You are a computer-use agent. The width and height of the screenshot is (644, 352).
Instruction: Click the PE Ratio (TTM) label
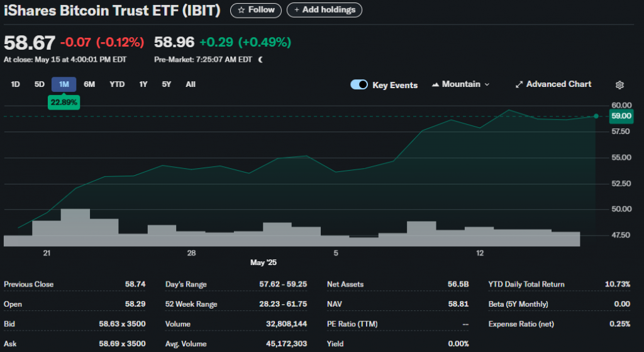click(x=352, y=324)
